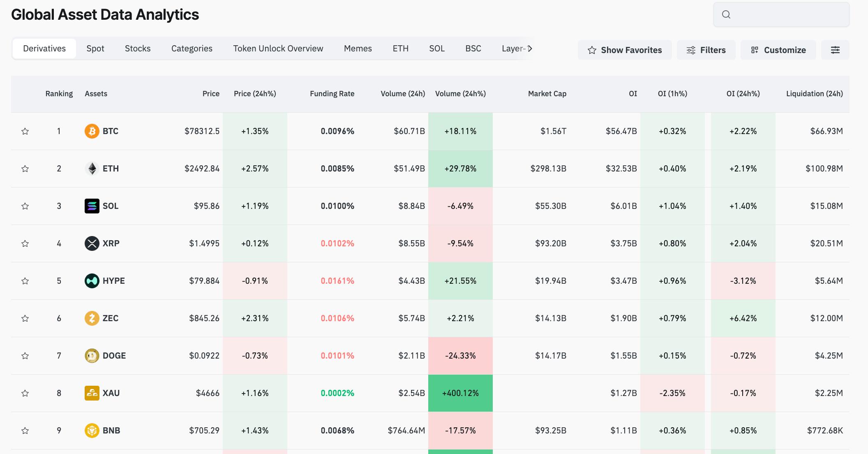Toggle favorite star for ZEC row
Screen dimensions: 868x454
click(x=25, y=318)
